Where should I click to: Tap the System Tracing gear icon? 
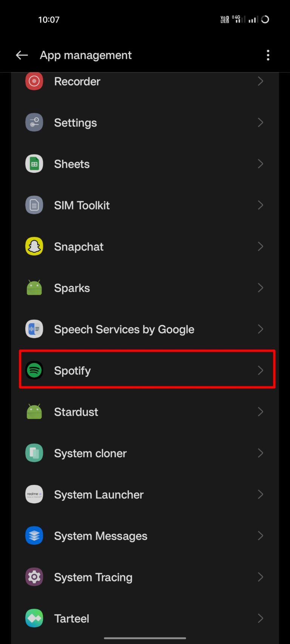[x=34, y=577]
